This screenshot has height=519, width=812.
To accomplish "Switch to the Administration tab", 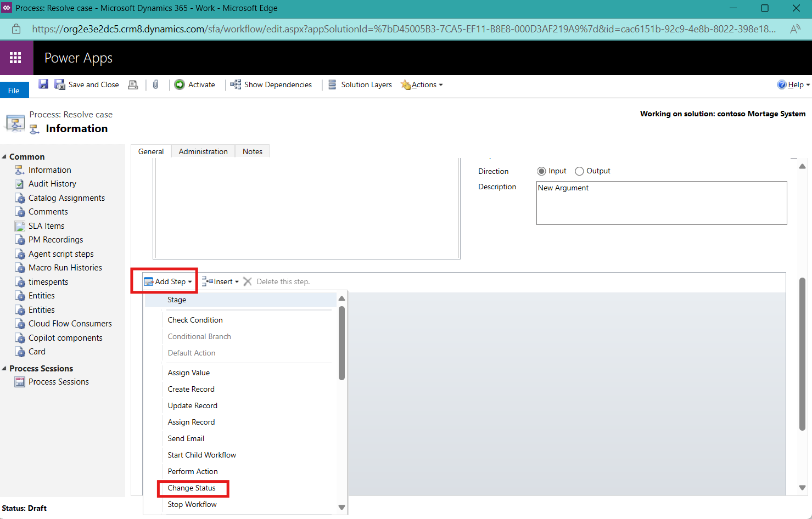I will pos(203,151).
